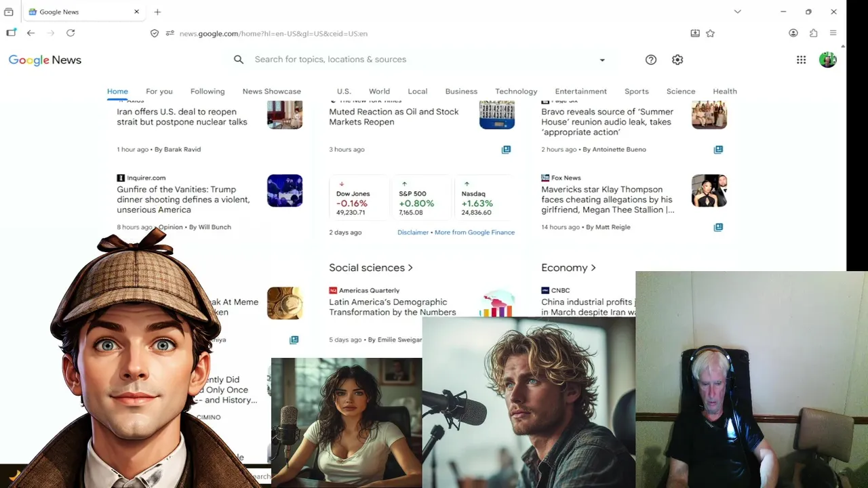Open the Local section
Image resolution: width=868 pixels, height=488 pixels.
click(418, 91)
